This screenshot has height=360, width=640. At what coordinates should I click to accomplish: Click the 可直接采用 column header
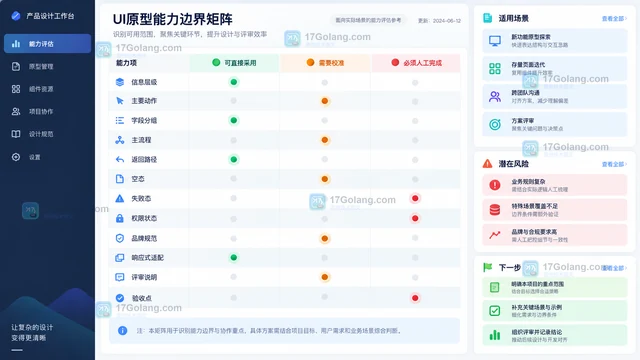point(234,63)
